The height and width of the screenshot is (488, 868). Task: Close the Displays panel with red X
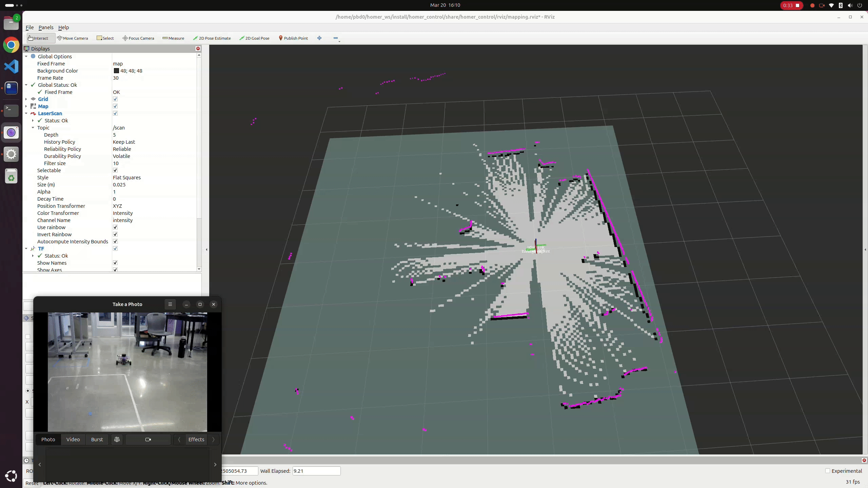(198, 48)
